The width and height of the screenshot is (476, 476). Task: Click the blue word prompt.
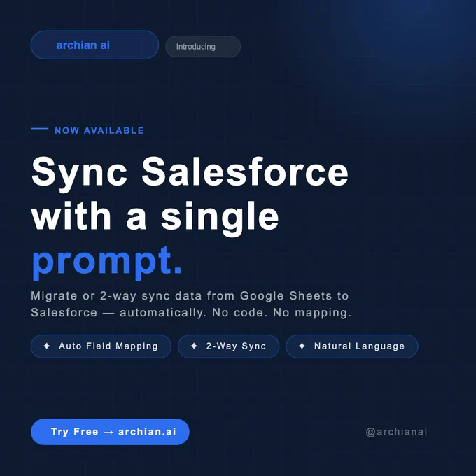coord(106,262)
